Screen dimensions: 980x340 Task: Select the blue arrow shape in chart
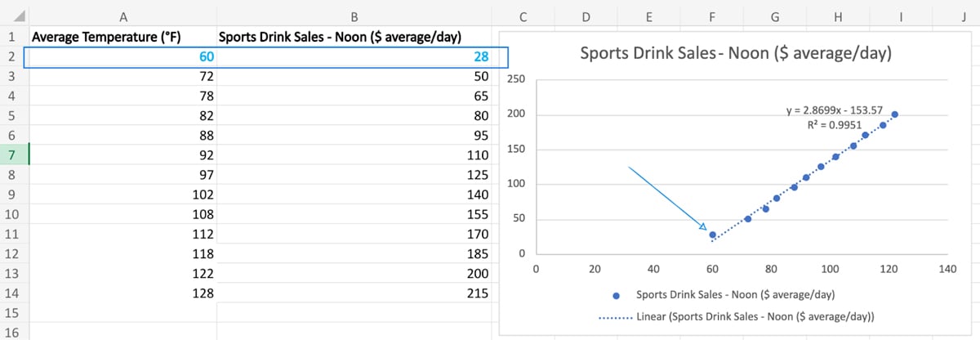(666, 198)
